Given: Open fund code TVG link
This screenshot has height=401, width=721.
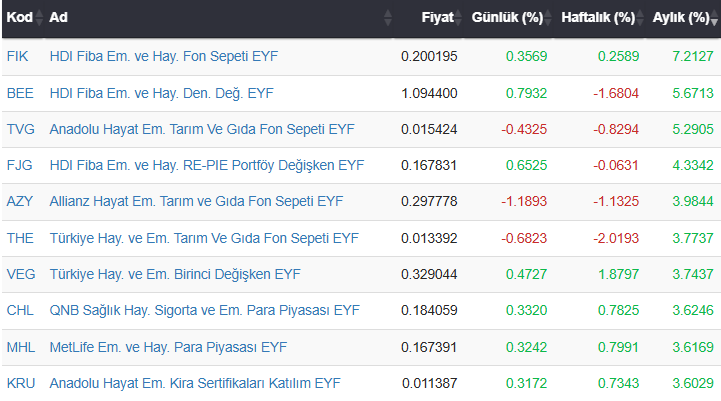Looking at the screenshot, I should 21,129.
